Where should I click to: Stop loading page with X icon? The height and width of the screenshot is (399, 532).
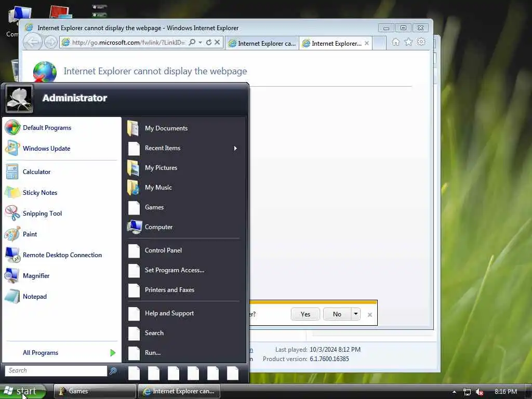(x=217, y=42)
